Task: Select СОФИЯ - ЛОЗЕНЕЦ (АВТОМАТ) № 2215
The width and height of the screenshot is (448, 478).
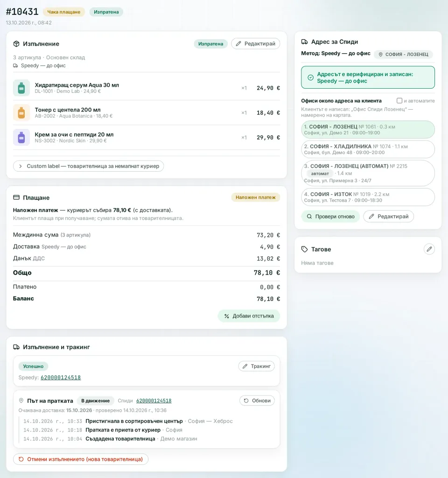Action: click(368, 173)
